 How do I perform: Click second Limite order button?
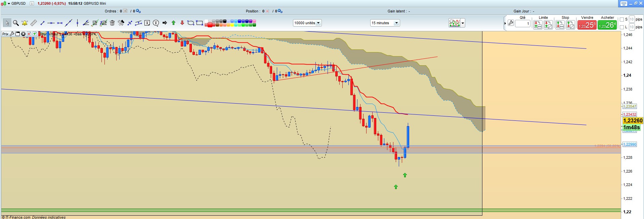click(x=548, y=25)
